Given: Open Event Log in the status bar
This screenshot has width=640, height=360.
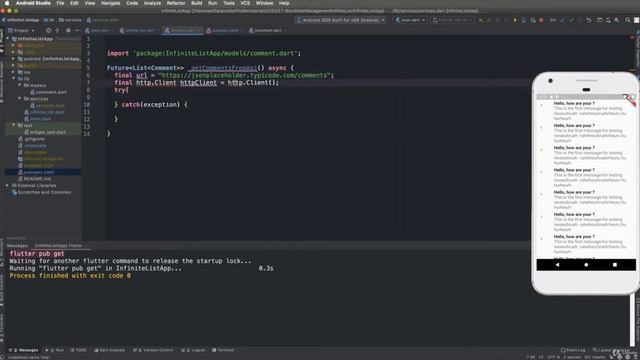Looking at the screenshot, I should click(573, 350).
